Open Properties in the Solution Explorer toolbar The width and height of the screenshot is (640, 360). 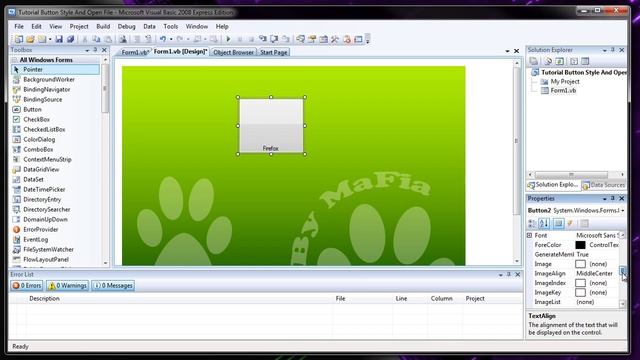(x=533, y=61)
